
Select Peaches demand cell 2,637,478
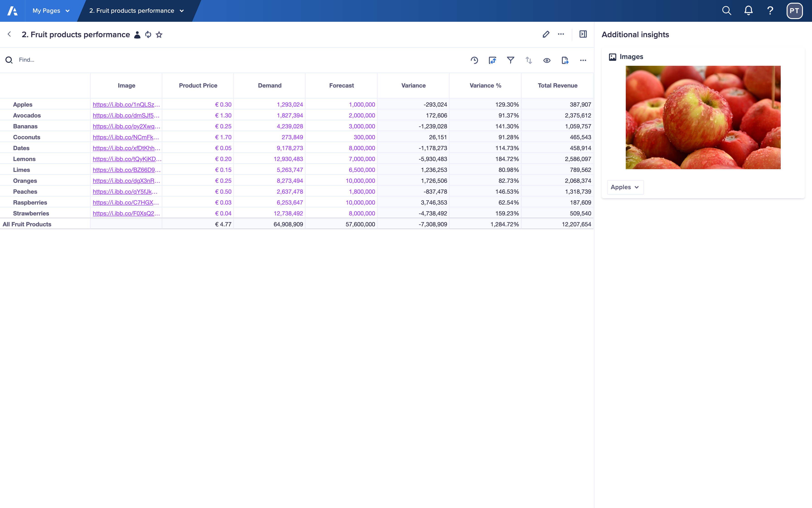coord(269,191)
